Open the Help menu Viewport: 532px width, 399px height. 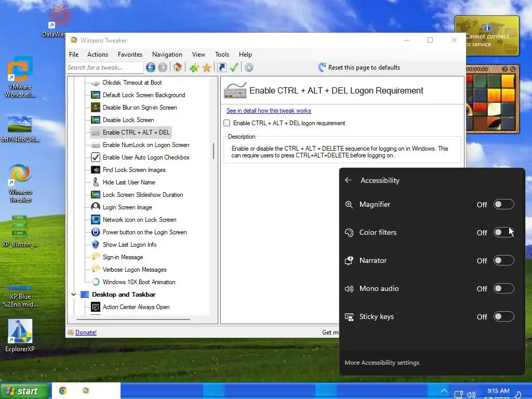coord(245,54)
